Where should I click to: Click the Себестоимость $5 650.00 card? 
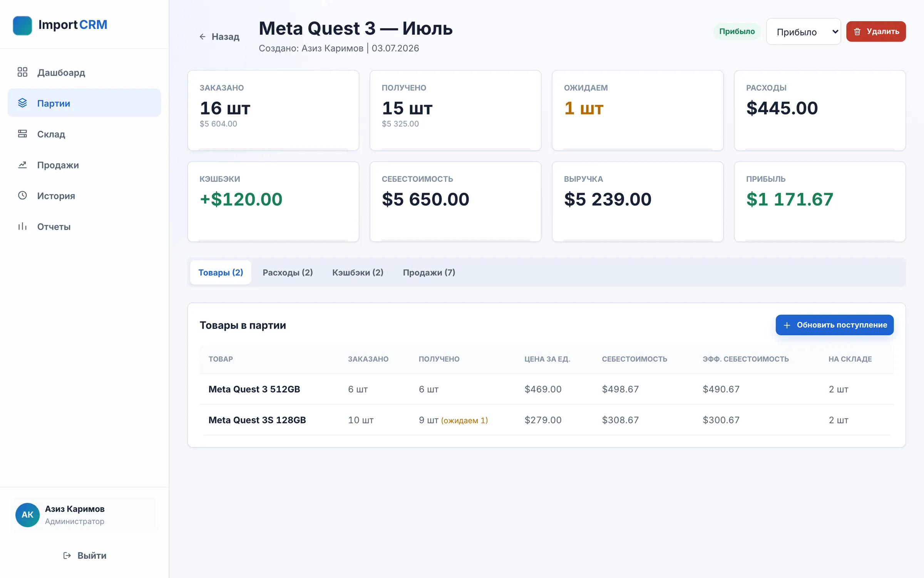tap(455, 202)
